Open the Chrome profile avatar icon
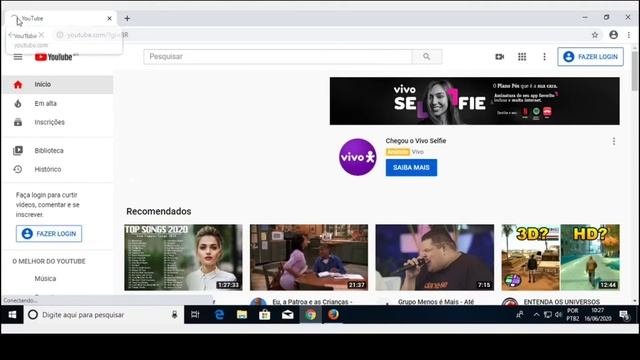Viewport: 640px width, 360px height. 613,35
